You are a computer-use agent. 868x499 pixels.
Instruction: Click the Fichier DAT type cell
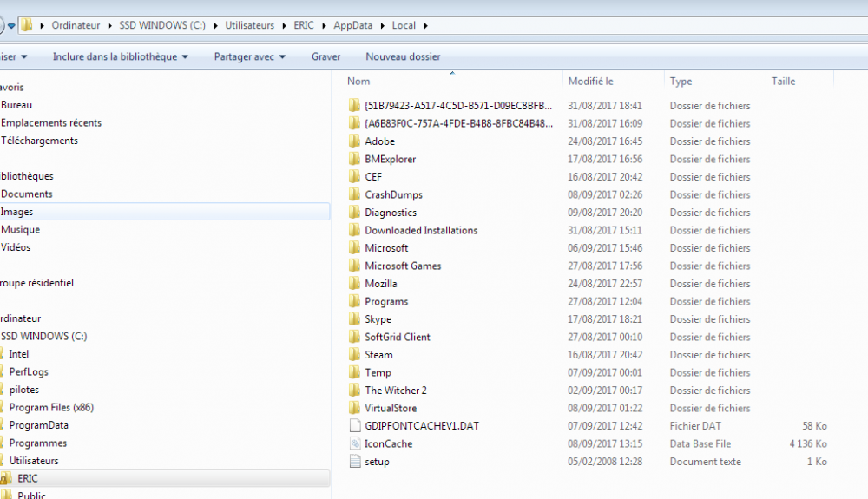(x=695, y=426)
